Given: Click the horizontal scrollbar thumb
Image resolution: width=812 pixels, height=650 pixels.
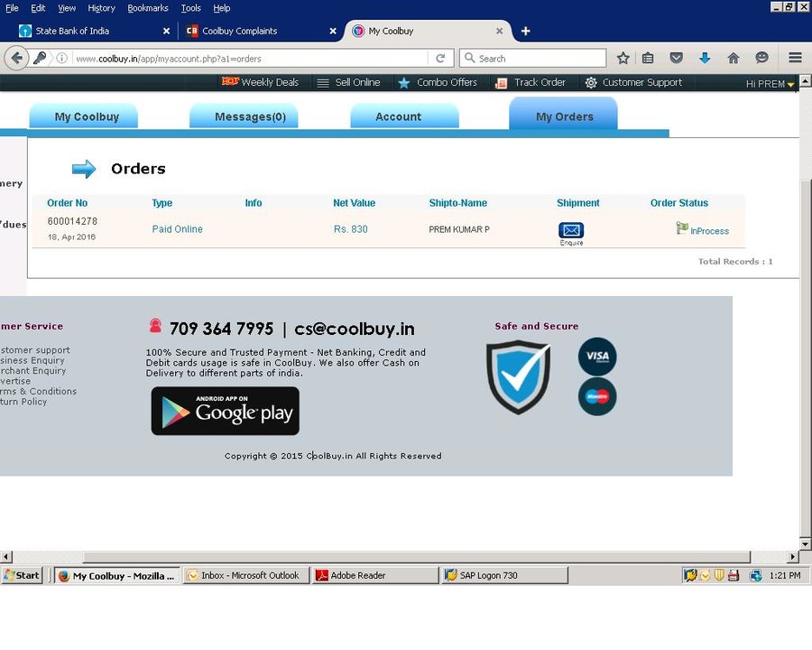Looking at the screenshot, I should click(x=417, y=557).
